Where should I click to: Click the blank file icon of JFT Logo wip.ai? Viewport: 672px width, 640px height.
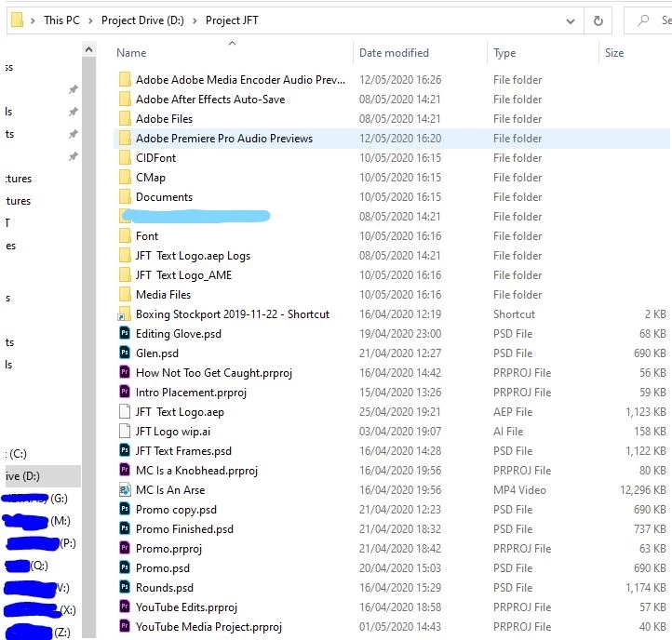click(x=125, y=431)
